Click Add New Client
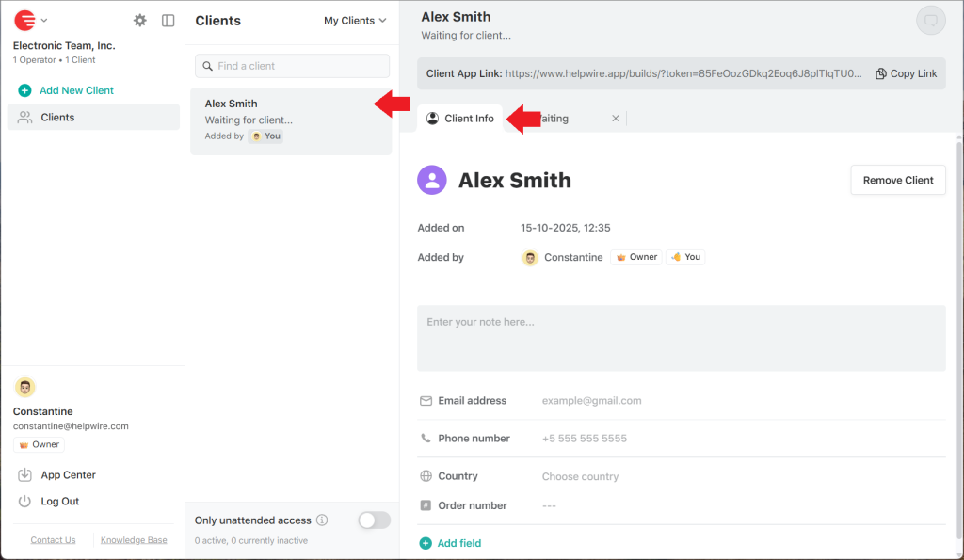Viewport: 964px width, 560px height. [x=76, y=90]
